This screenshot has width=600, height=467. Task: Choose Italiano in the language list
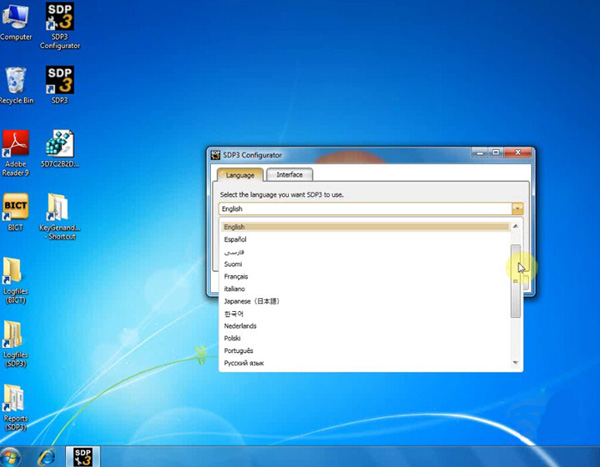365,289
